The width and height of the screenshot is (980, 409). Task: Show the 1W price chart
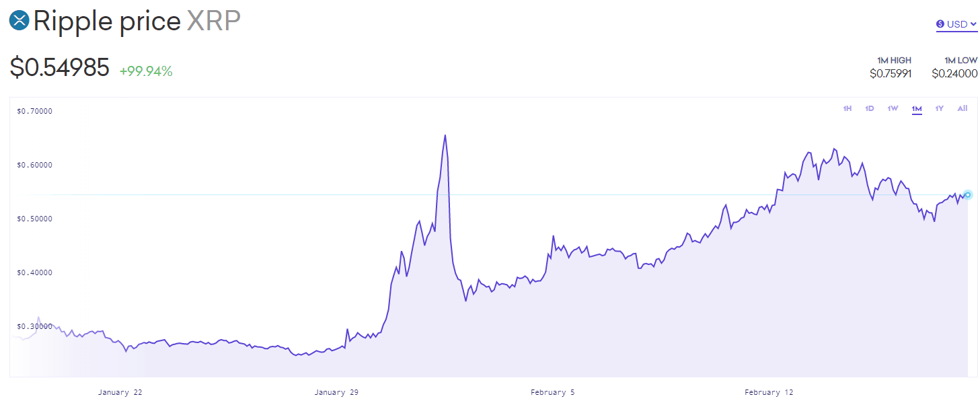[893, 109]
